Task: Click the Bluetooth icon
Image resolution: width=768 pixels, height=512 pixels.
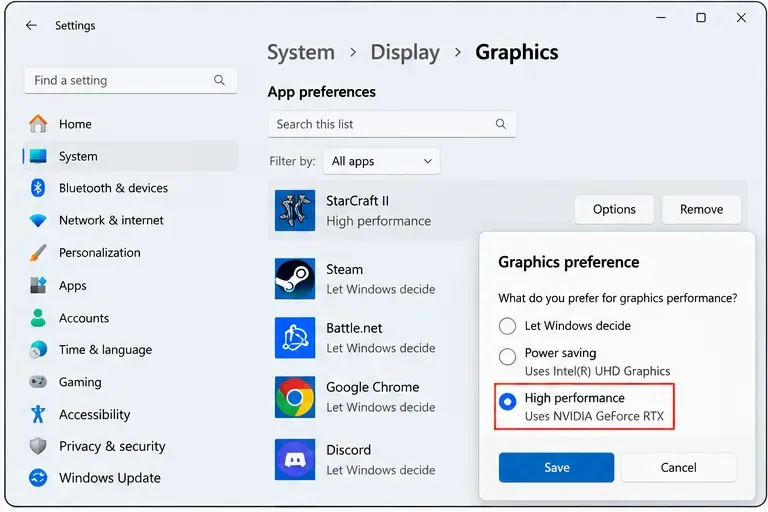Action: (x=38, y=188)
